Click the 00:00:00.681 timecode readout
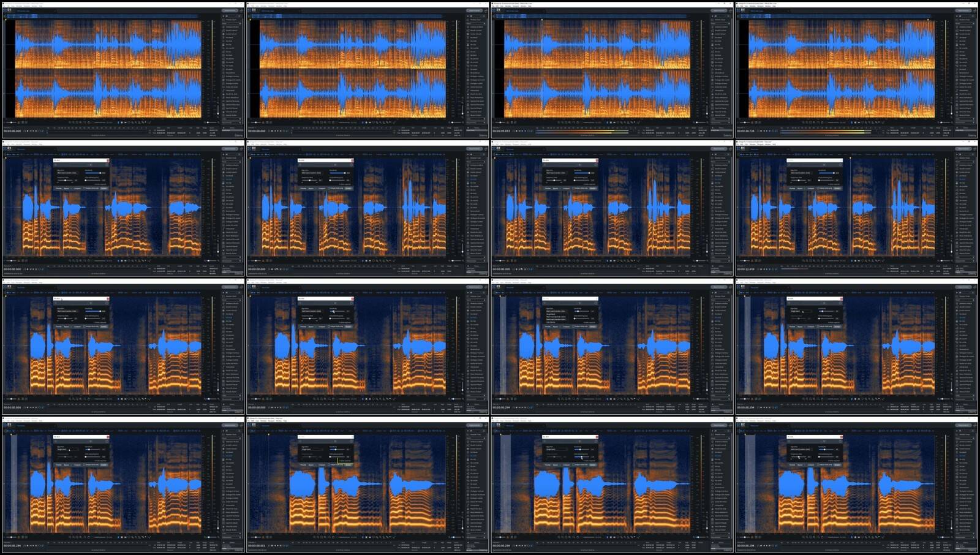 (x=258, y=545)
